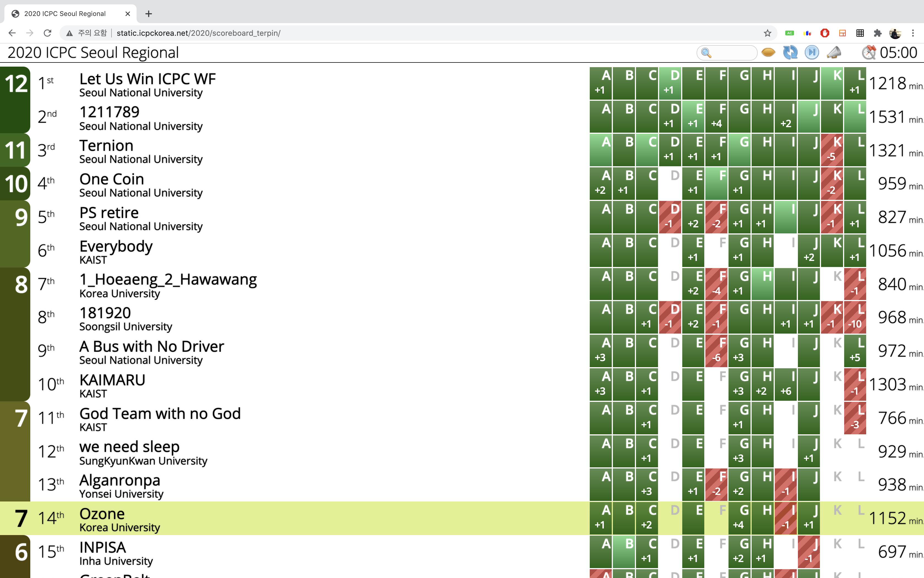This screenshot has width=924, height=578.
Task: Click team name we need sleep
Action: pyautogui.click(x=130, y=447)
